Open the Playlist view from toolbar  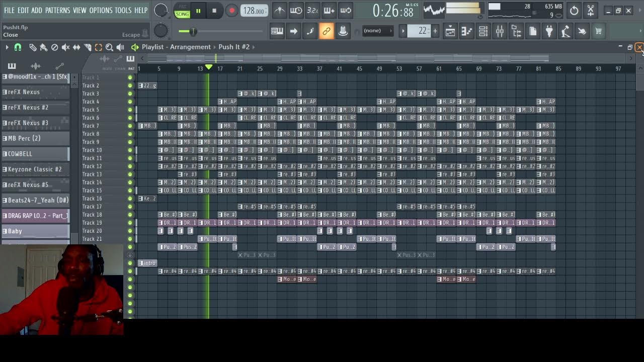pyautogui.click(x=450, y=31)
